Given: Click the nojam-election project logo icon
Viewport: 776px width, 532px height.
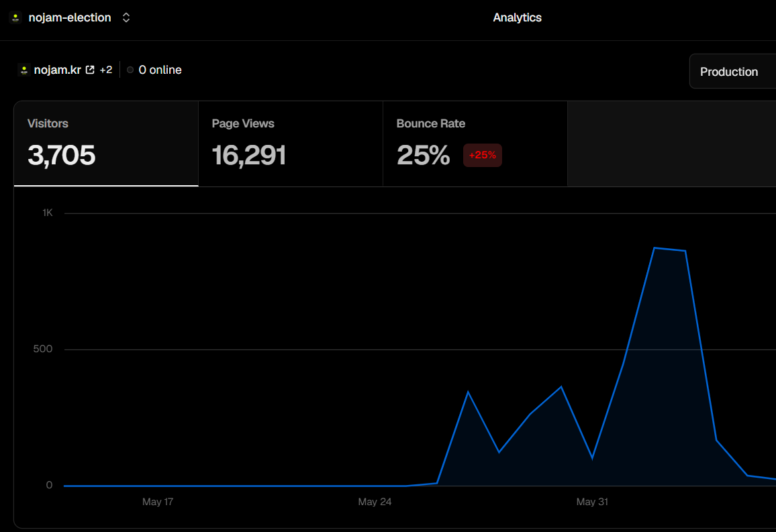Looking at the screenshot, I should (x=15, y=18).
